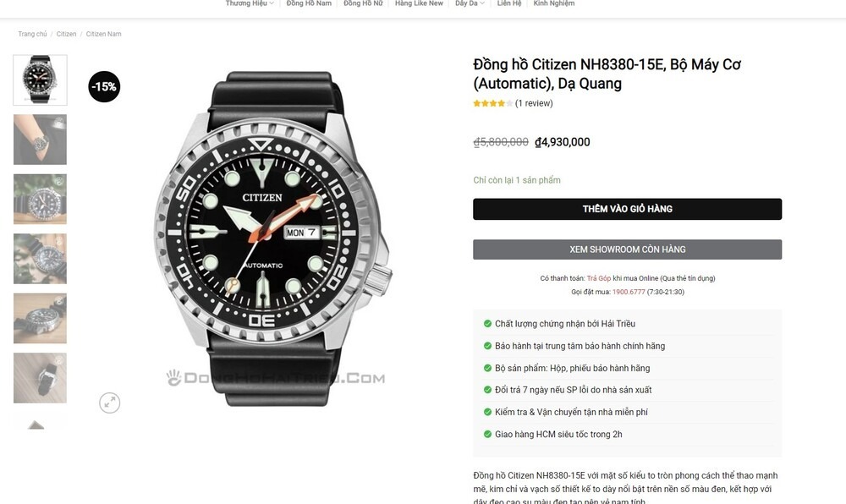Screen dimensions: 846x504
Task: Click the -15% discount badge
Action: click(x=104, y=86)
